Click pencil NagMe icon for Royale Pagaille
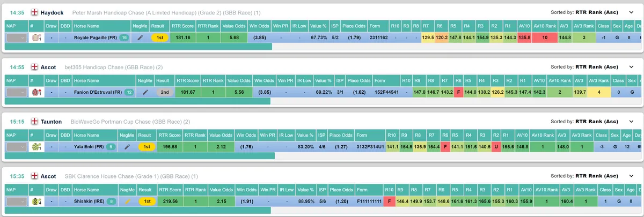Screen dimensions: 644x217 click(x=141, y=38)
